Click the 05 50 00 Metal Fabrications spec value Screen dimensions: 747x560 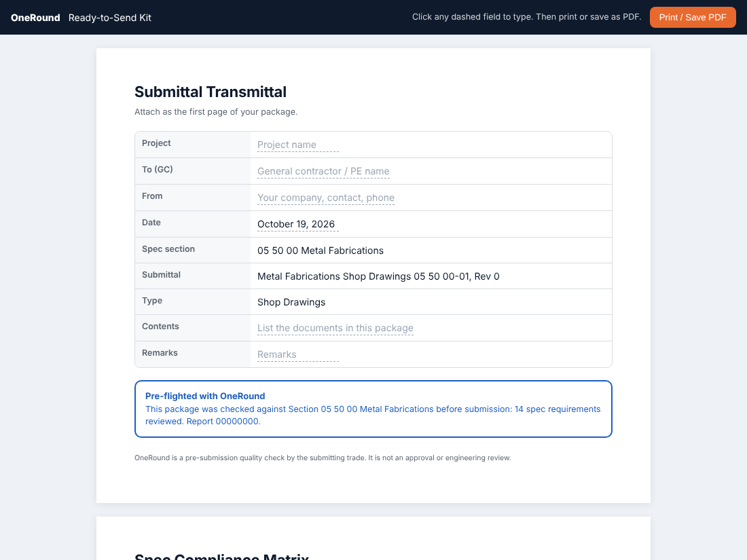(x=320, y=250)
